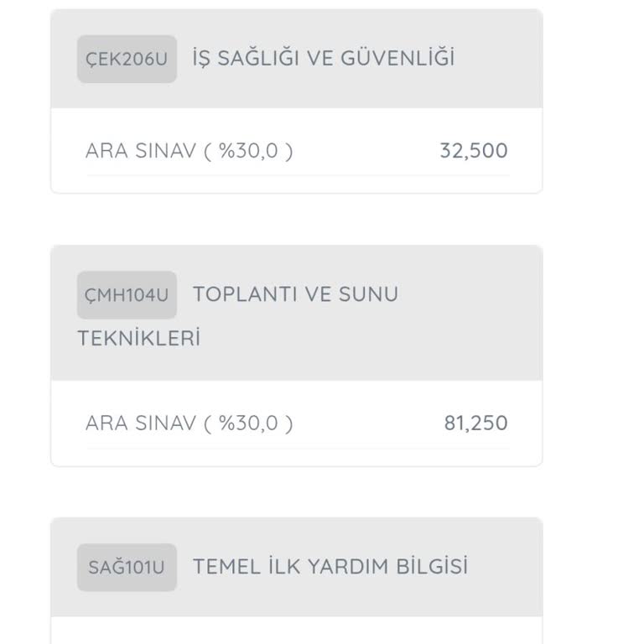Select the TOPLANTI VE SUNU title text
The height and width of the screenshot is (644, 644).
pos(295,294)
